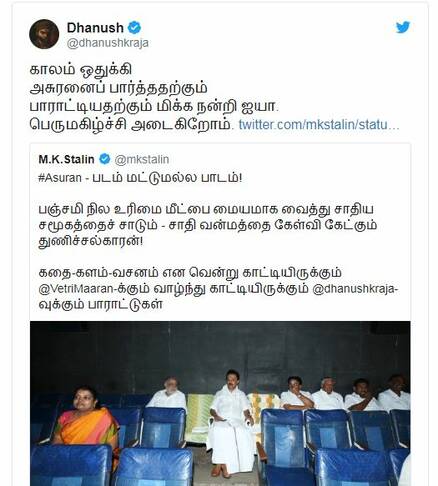Click the @dhanushkraja mention in quoted tweet
The height and width of the screenshot is (486, 438).
pos(353,289)
